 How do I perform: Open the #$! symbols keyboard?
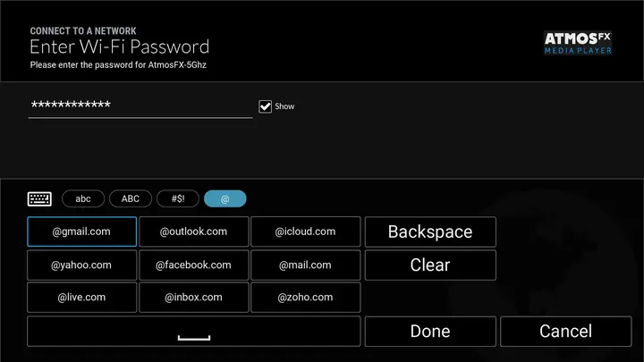(x=178, y=199)
